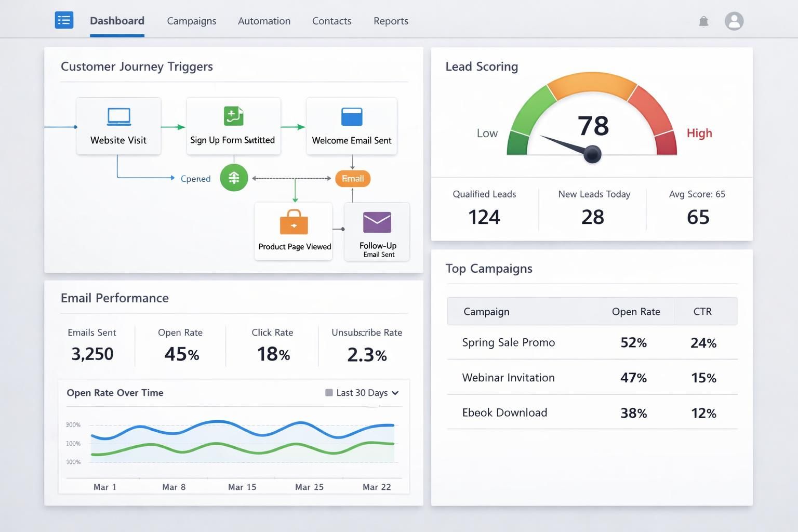Click the New Leads Today value 28
Screen dimensions: 798x532
tap(593, 217)
